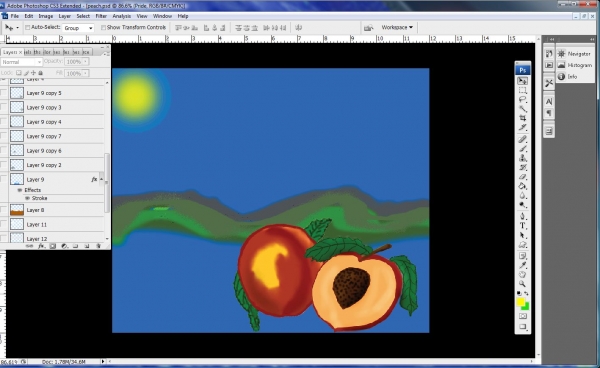Open the Workspace dropdown menu

[x=397, y=28]
